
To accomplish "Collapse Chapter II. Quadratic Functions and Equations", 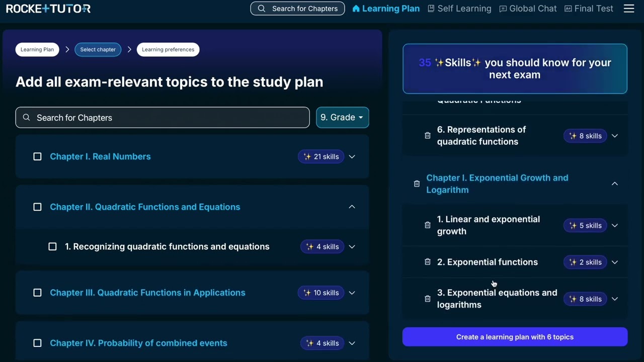I will pyautogui.click(x=352, y=207).
